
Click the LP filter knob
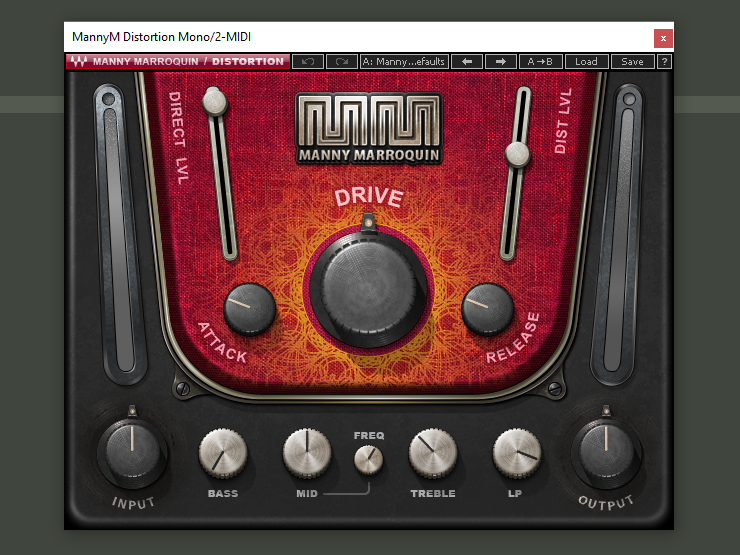tap(517, 453)
